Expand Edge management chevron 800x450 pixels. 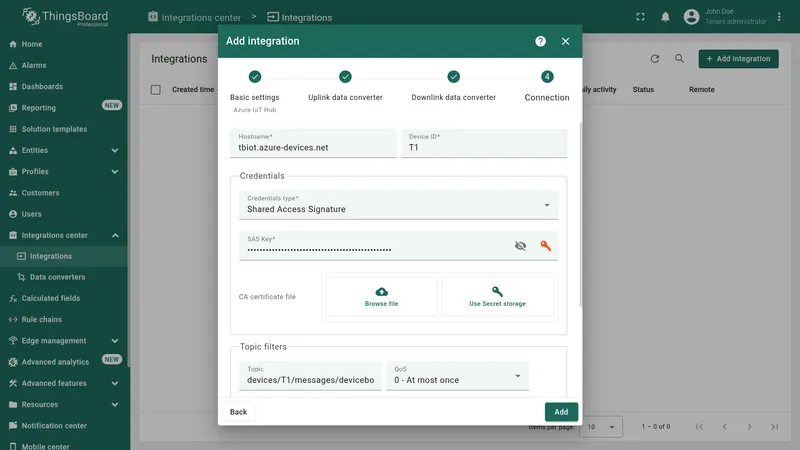(115, 341)
